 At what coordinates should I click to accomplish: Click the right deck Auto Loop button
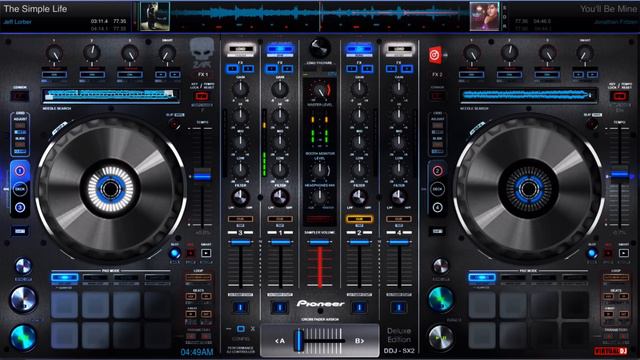click(x=616, y=278)
